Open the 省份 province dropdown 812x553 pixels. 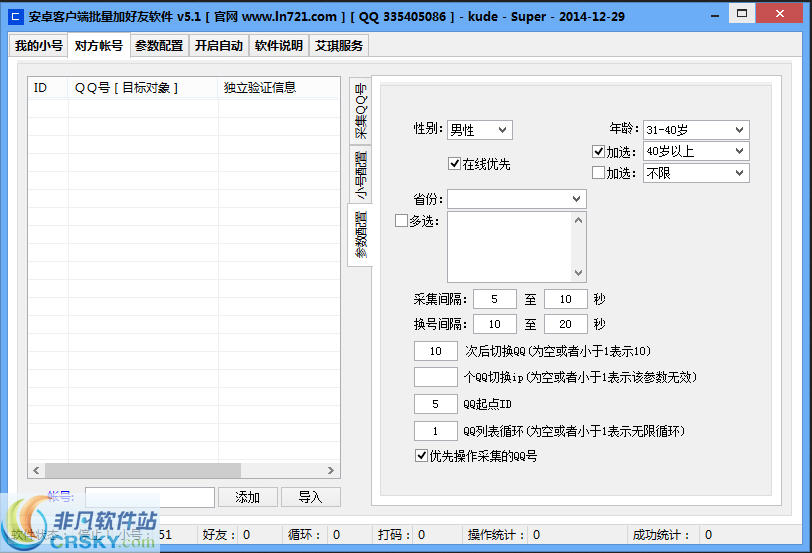tap(516, 199)
